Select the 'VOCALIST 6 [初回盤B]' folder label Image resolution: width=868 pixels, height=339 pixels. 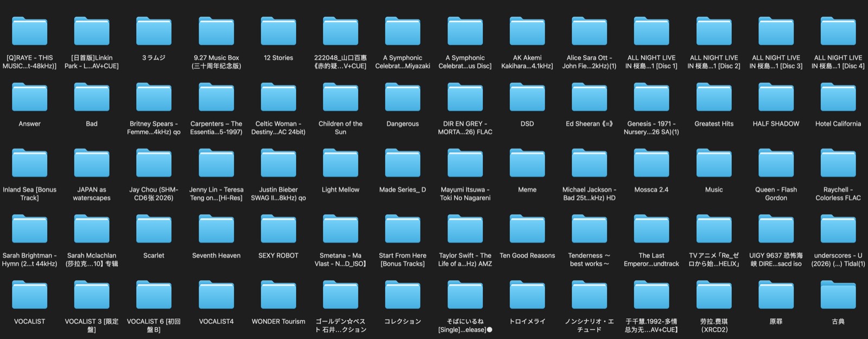154,325
